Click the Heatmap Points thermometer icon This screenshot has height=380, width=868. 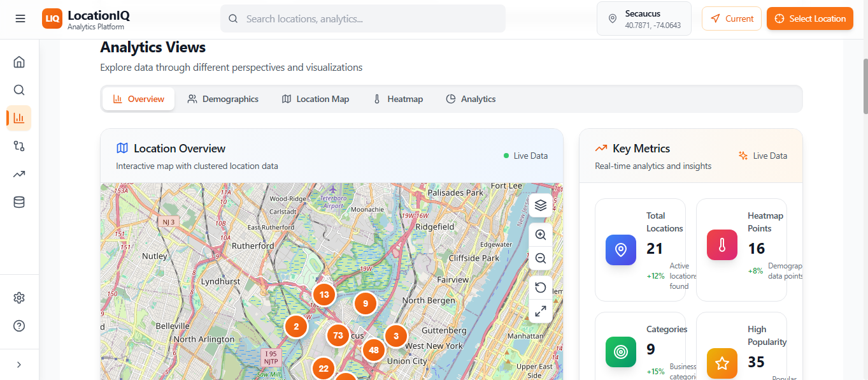(x=722, y=245)
